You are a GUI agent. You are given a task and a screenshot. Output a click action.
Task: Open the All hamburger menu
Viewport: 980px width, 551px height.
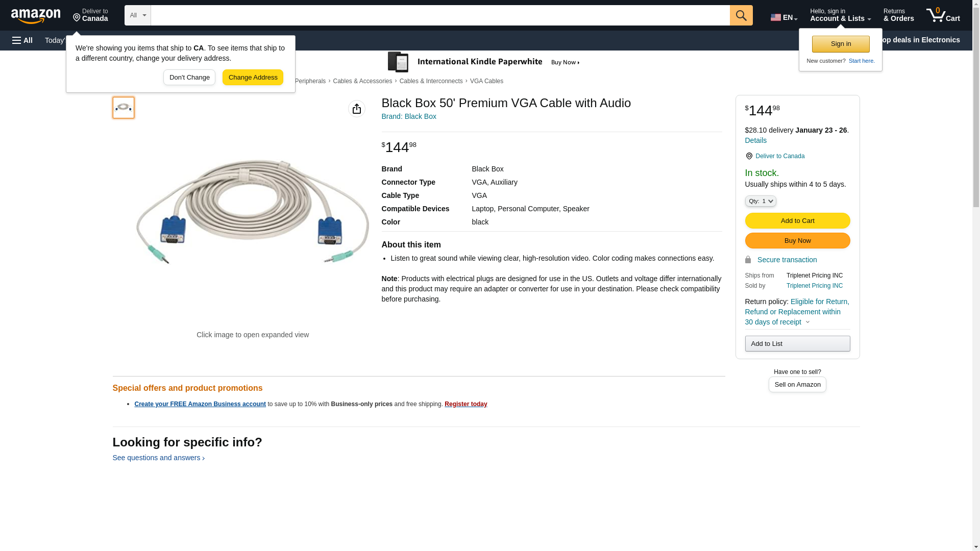click(x=22, y=40)
